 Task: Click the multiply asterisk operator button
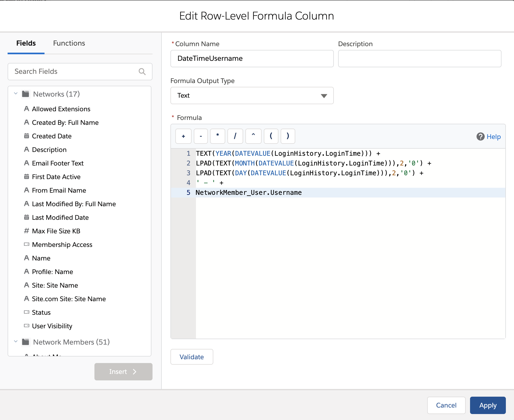(x=218, y=136)
